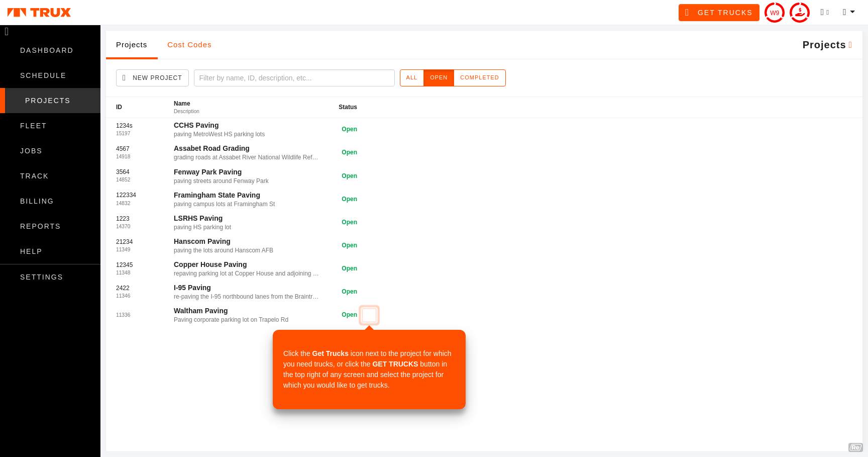Open the Fenway Park Paving project
The height and width of the screenshot is (457, 868).
(207, 172)
